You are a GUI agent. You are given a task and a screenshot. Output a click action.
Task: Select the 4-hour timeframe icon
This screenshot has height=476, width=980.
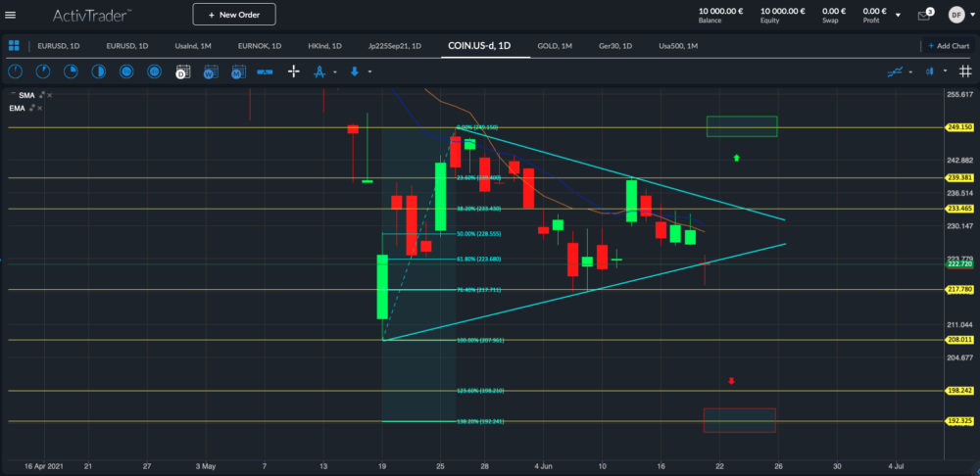point(155,71)
